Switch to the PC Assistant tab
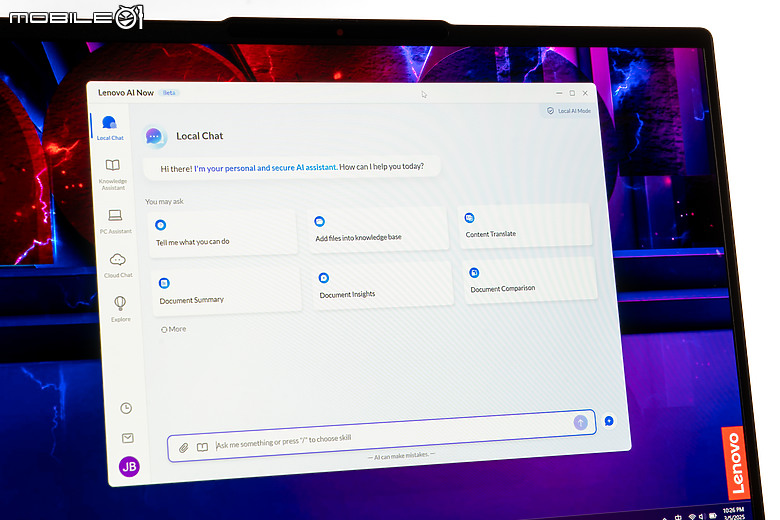The height and width of the screenshot is (520, 780). pyautogui.click(x=115, y=221)
